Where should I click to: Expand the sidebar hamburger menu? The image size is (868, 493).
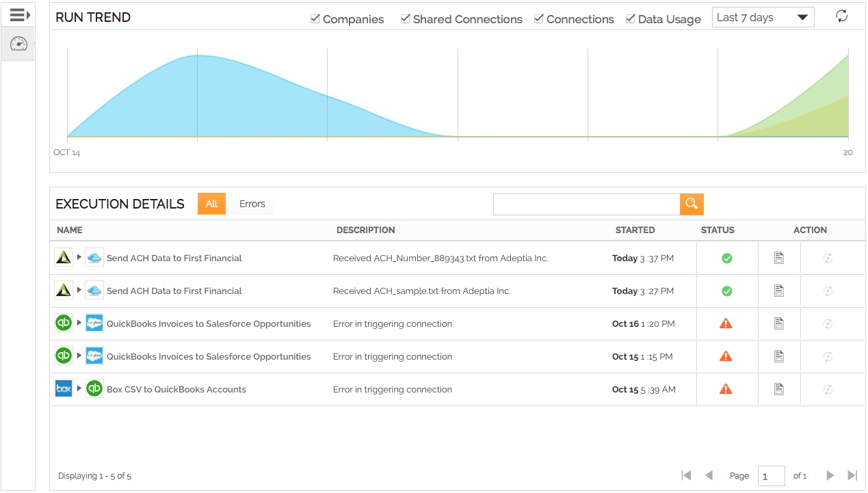19,14
